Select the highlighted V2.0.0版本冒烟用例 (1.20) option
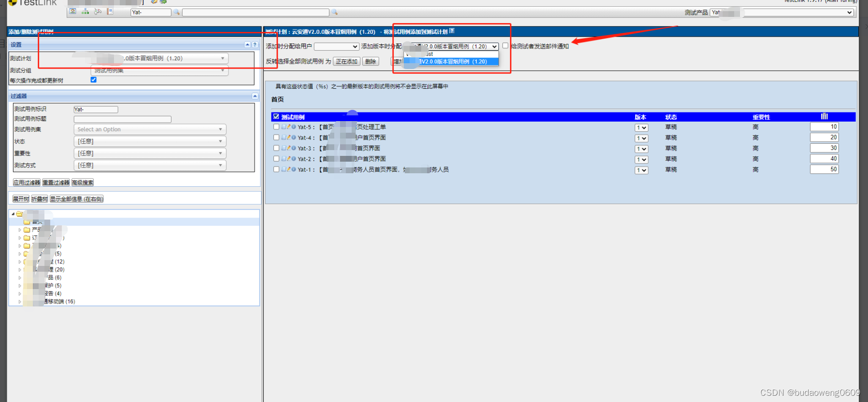 pyautogui.click(x=451, y=62)
